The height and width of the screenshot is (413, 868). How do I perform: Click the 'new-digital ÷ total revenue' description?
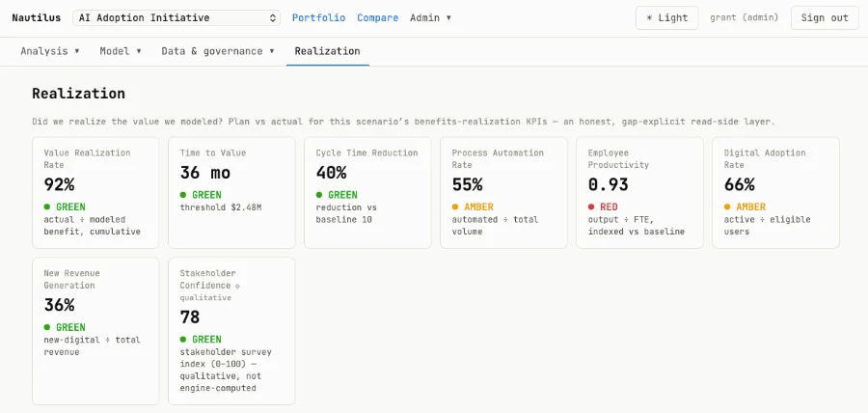click(x=92, y=345)
